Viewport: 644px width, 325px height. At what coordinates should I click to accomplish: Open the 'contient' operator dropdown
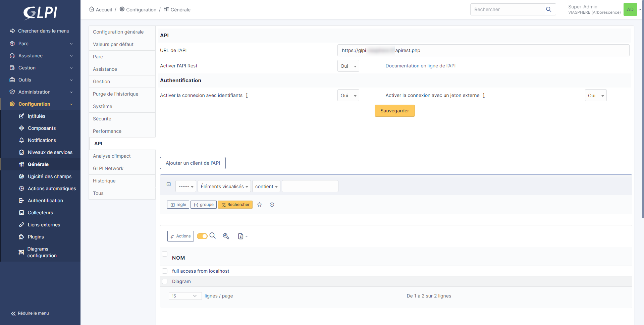[x=266, y=186]
